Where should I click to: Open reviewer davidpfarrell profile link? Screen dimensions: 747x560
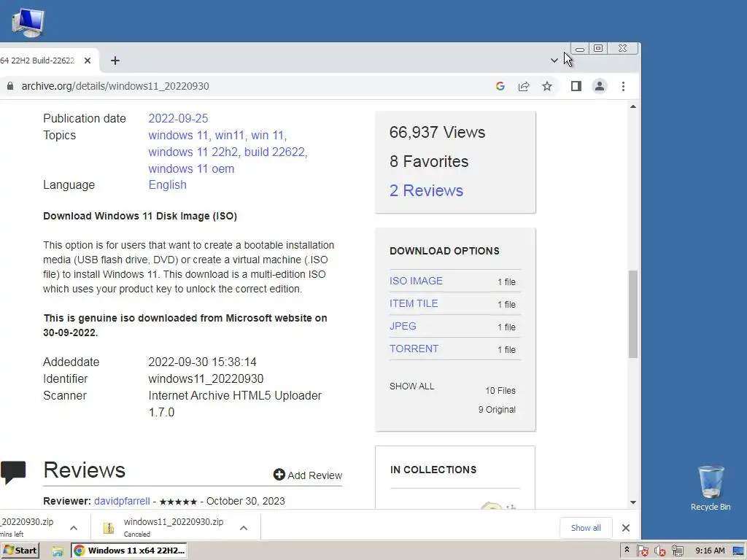(122, 501)
